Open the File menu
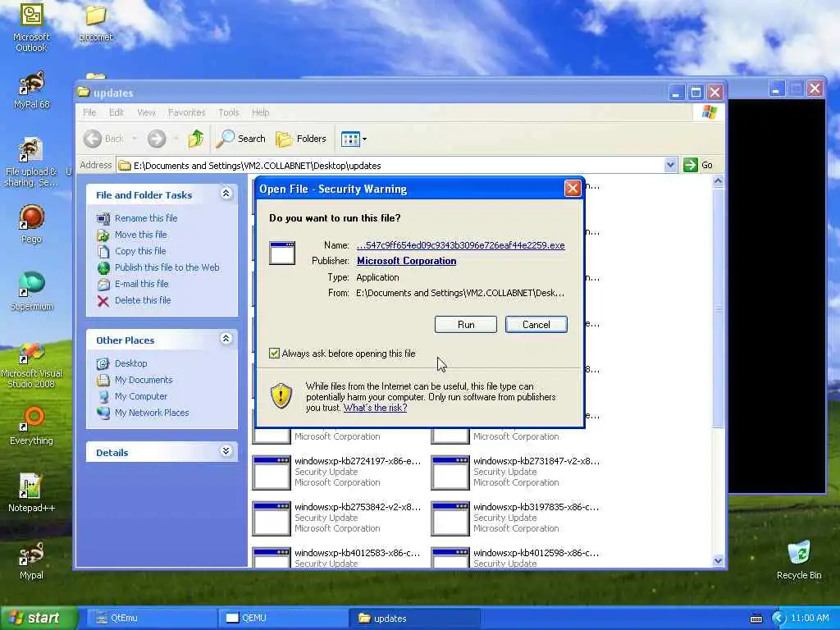 tap(89, 112)
